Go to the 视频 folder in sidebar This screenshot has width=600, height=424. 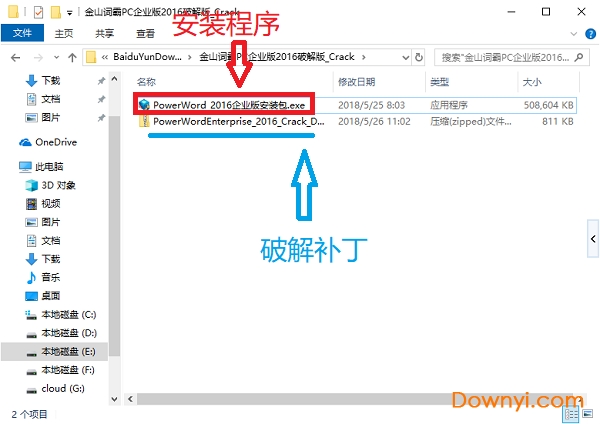50,203
